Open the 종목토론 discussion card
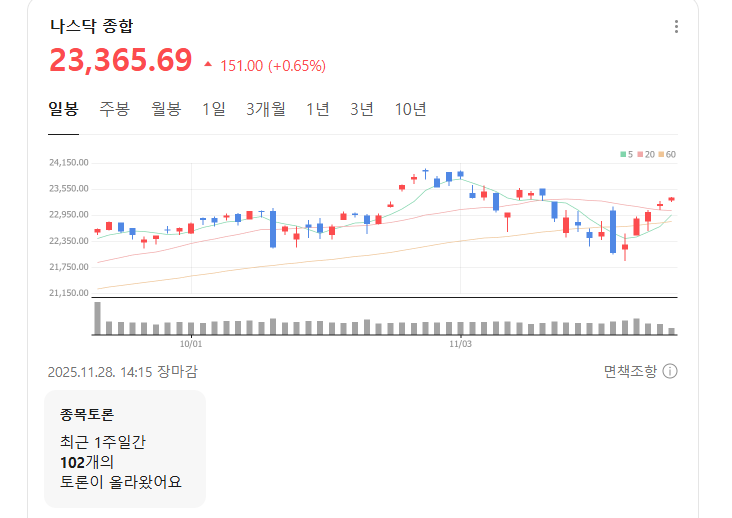Viewport: 732px width, 518px height. [125, 448]
